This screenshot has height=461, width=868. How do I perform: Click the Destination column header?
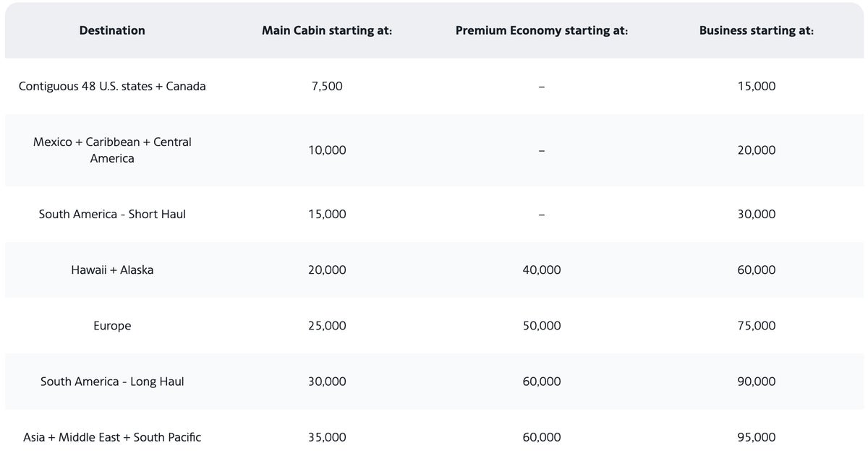112,30
